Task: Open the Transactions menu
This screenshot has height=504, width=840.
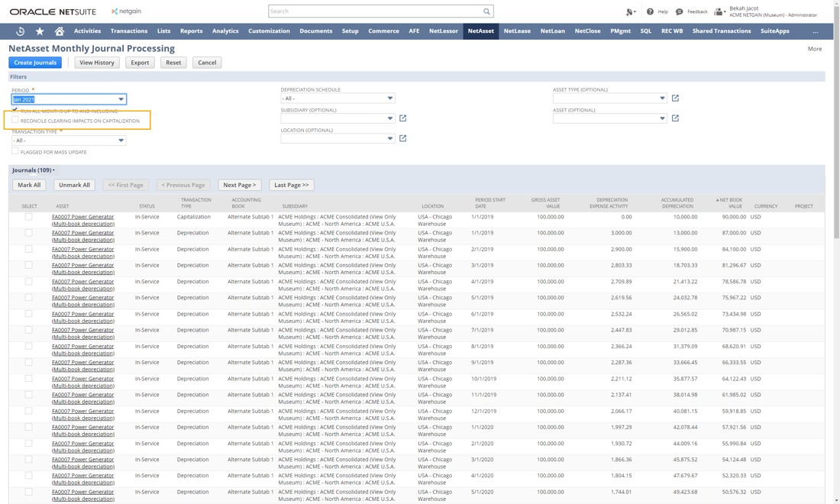Action: (128, 31)
